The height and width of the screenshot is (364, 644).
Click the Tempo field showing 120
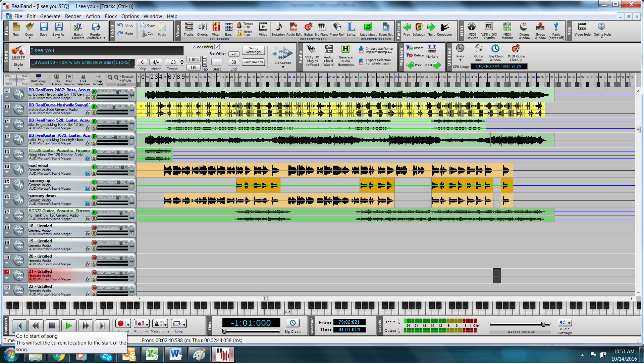tap(172, 62)
